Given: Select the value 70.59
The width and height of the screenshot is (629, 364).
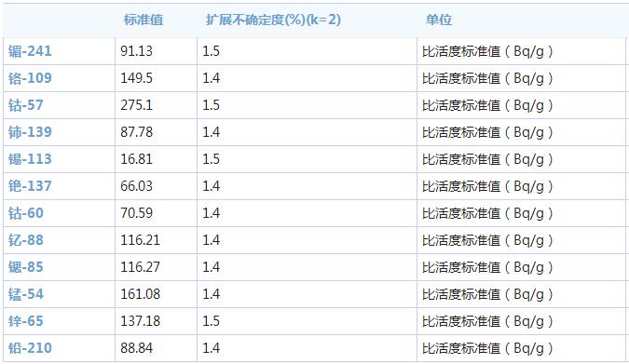Looking at the screenshot, I should point(136,213).
